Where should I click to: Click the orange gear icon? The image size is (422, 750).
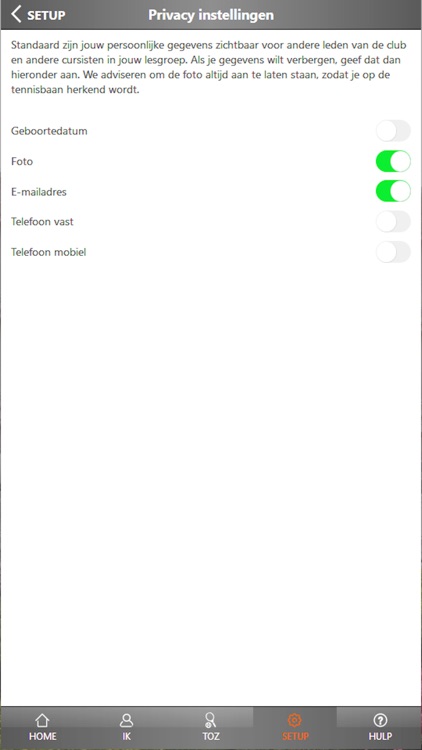[295, 720]
